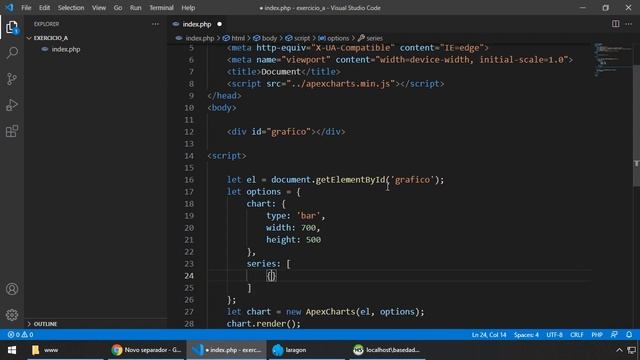This screenshot has width=640, height=360.
Task: Open the Run and Debug view
Action: click(12, 105)
